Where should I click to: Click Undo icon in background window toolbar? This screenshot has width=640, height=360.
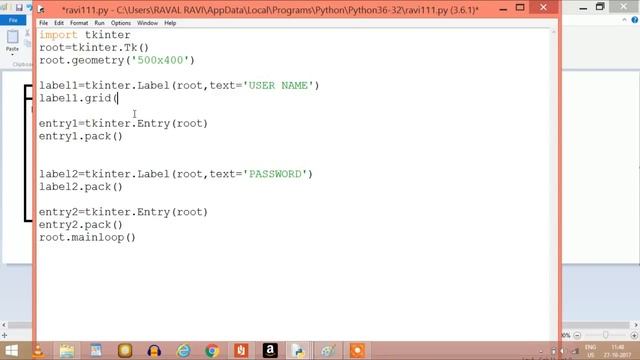(29, 8)
